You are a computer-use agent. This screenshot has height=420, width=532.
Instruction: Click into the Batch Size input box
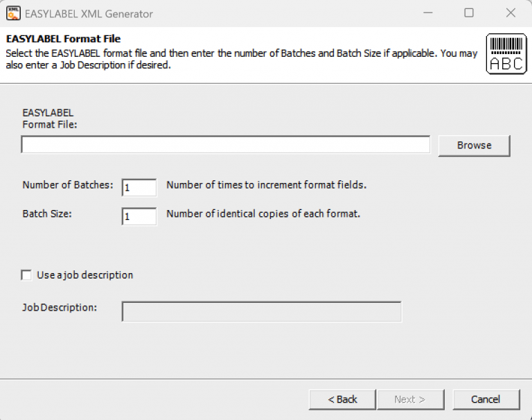click(139, 216)
